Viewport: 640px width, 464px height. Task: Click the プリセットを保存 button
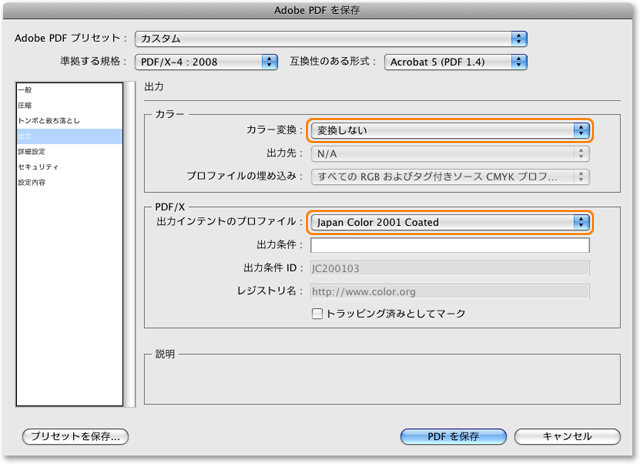[x=76, y=436]
